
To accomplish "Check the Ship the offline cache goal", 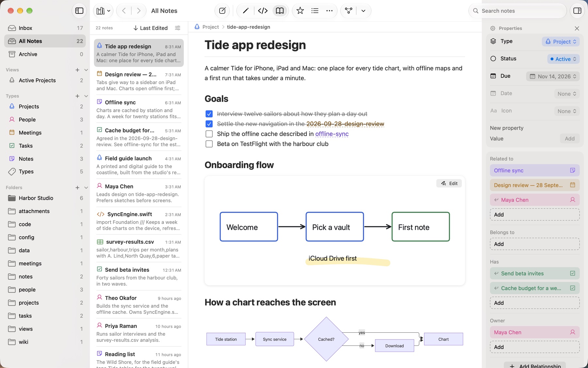I will pos(209,134).
